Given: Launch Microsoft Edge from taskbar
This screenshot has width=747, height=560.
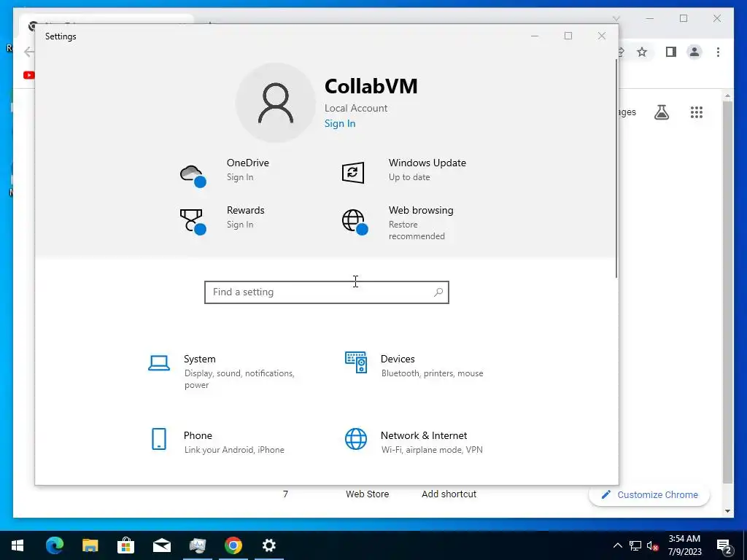Looking at the screenshot, I should tap(54, 545).
